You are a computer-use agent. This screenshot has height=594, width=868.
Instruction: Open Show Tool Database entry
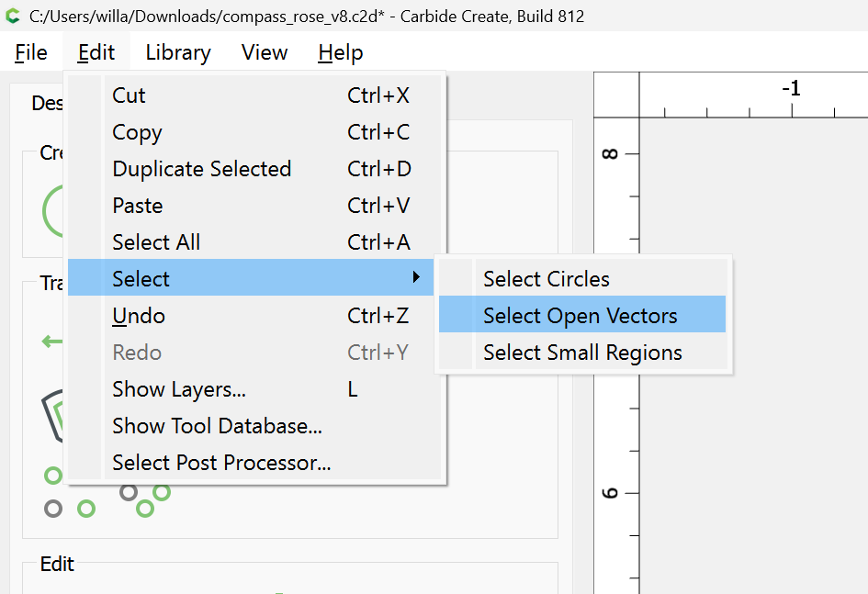pyautogui.click(x=217, y=426)
